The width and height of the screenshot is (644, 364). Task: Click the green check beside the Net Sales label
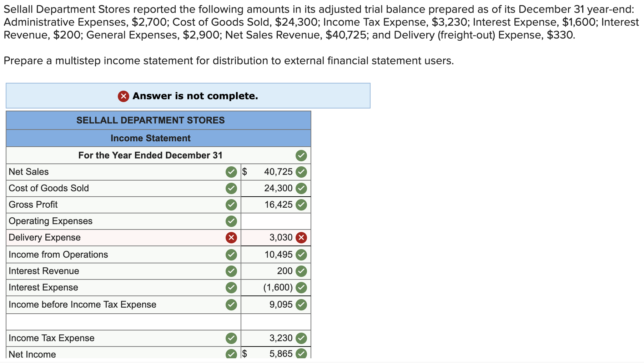[x=231, y=172]
